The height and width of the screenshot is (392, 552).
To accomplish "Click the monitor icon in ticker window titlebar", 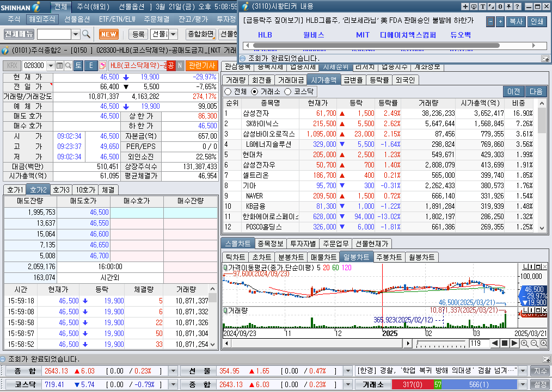I will (474, 7).
